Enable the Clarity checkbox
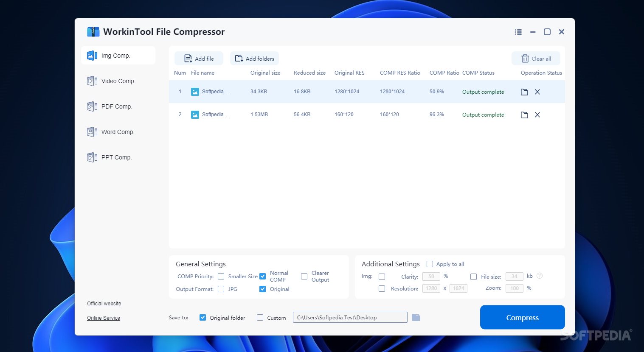The image size is (644, 352). point(382,277)
